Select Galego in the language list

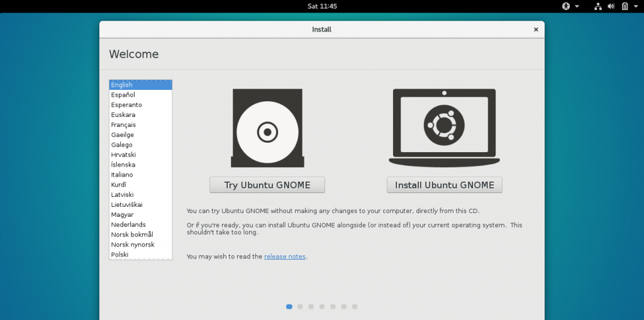(x=140, y=145)
